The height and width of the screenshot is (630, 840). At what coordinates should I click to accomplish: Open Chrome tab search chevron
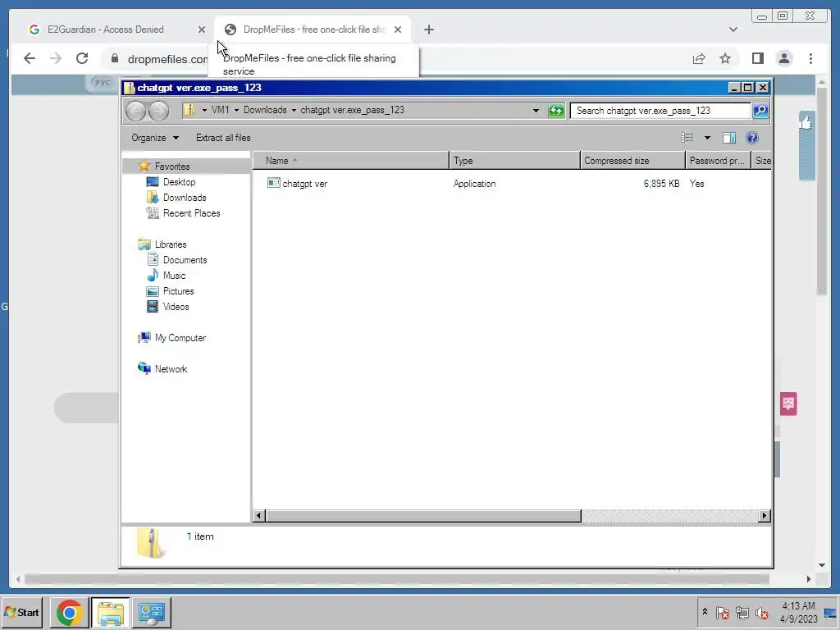[733, 30]
